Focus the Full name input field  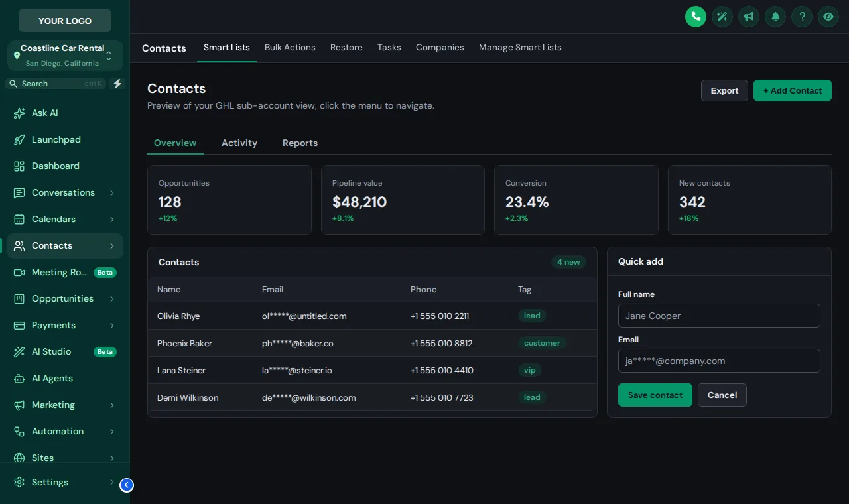tap(719, 316)
